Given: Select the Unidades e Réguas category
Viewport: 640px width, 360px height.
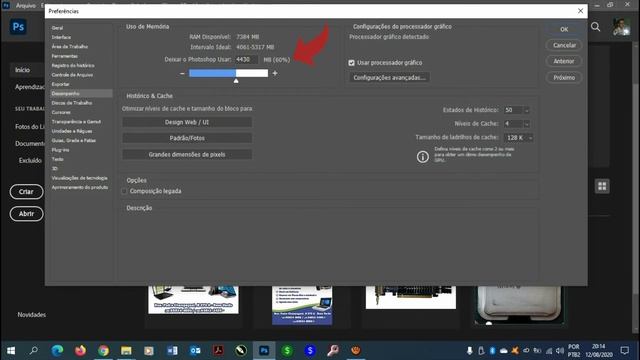Looking at the screenshot, I should [72, 131].
